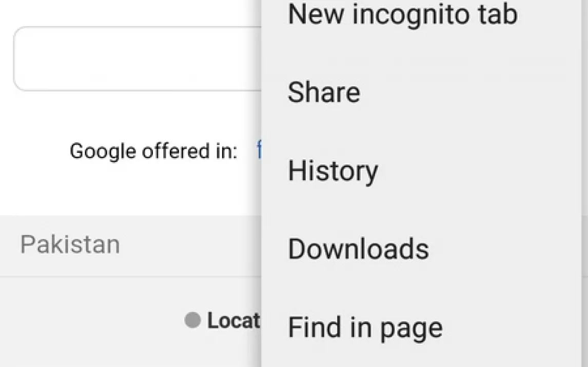This screenshot has width=588, height=367.
Task: Select Share from the browser menu
Action: click(324, 93)
